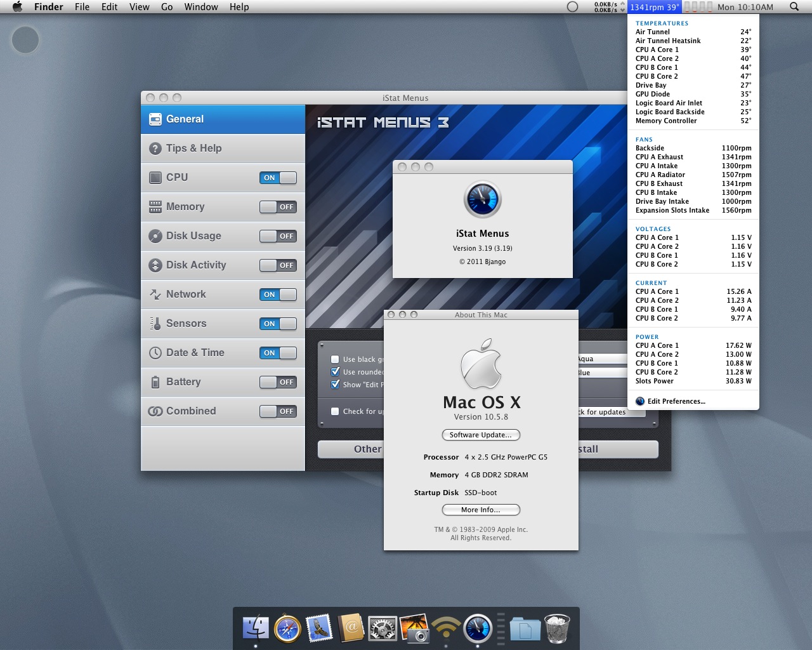Click 'Slots Power' 30.83 W row
Viewport: 812px width, 650px height.
(x=693, y=381)
